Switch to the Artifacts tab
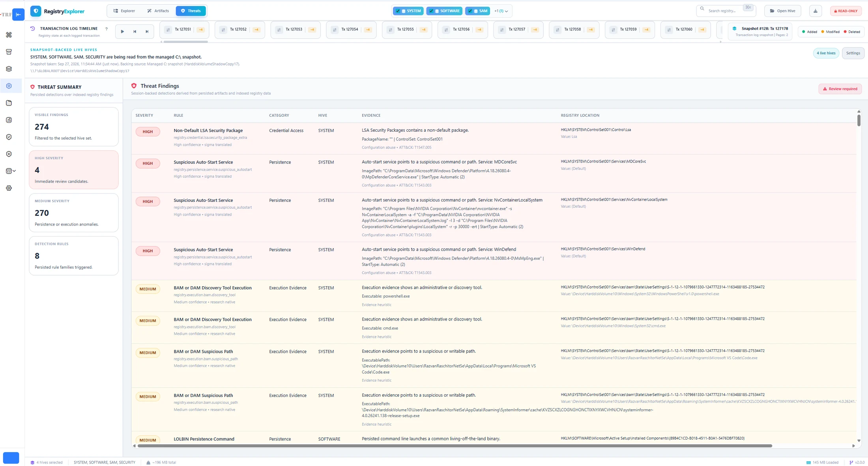Screen dimensions: 868x466 (158, 11)
